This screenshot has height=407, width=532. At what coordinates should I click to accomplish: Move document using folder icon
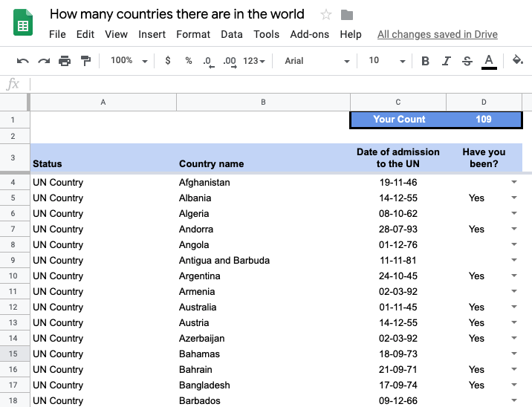pyautogui.click(x=347, y=14)
